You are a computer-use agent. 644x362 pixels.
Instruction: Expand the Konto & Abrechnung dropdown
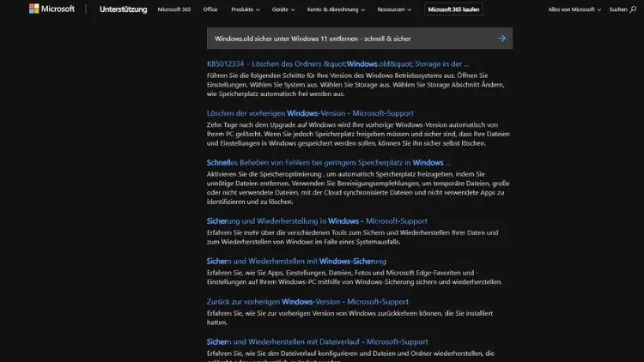click(x=336, y=9)
